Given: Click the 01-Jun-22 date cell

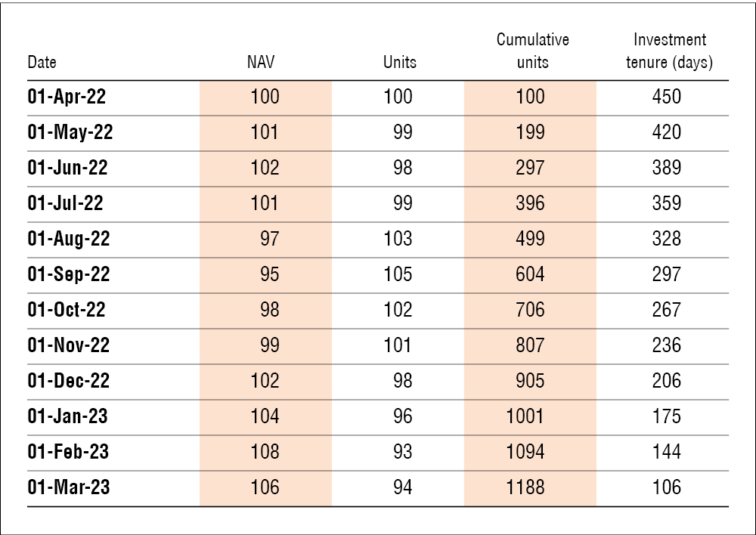Looking at the screenshot, I should 67,168.
